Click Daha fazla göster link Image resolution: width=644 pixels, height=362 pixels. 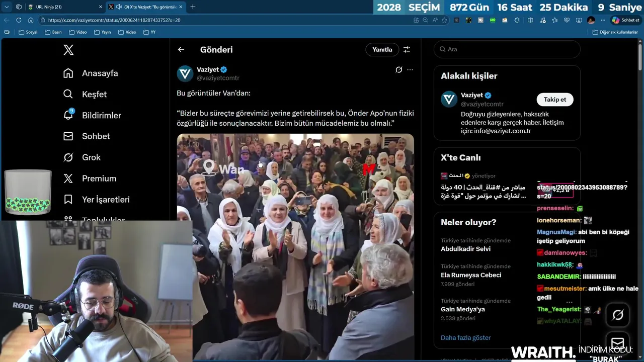coord(465,338)
